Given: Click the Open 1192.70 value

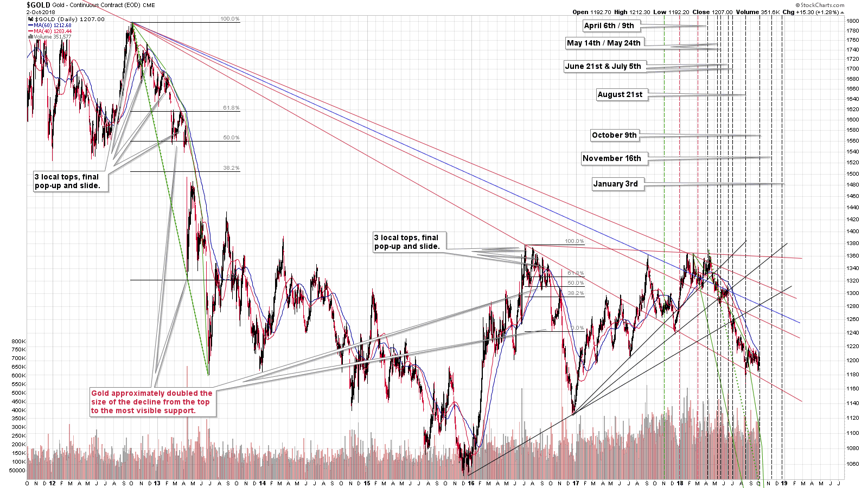Looking at the screenshot, I should pos(591,12).
